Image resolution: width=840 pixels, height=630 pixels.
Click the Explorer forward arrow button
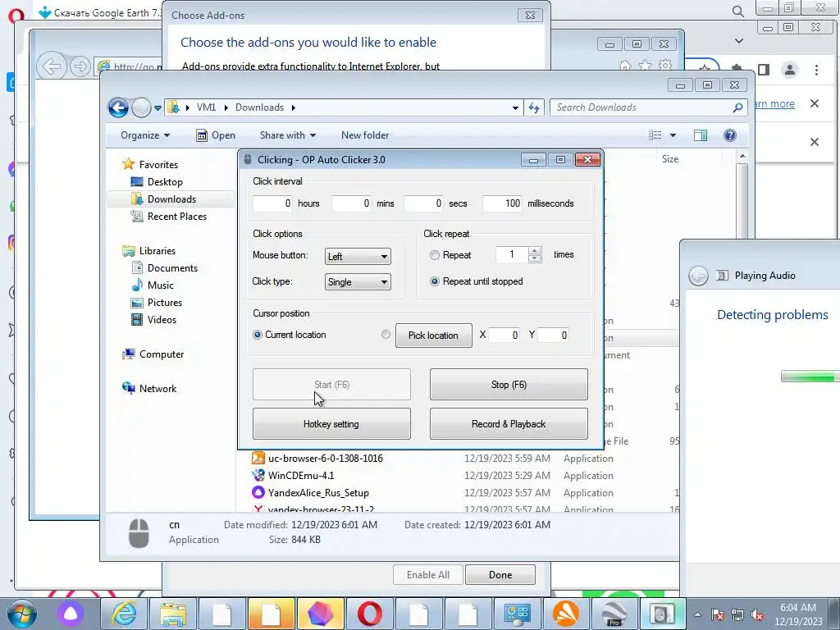pyautogui.click(x=141, y=107)
